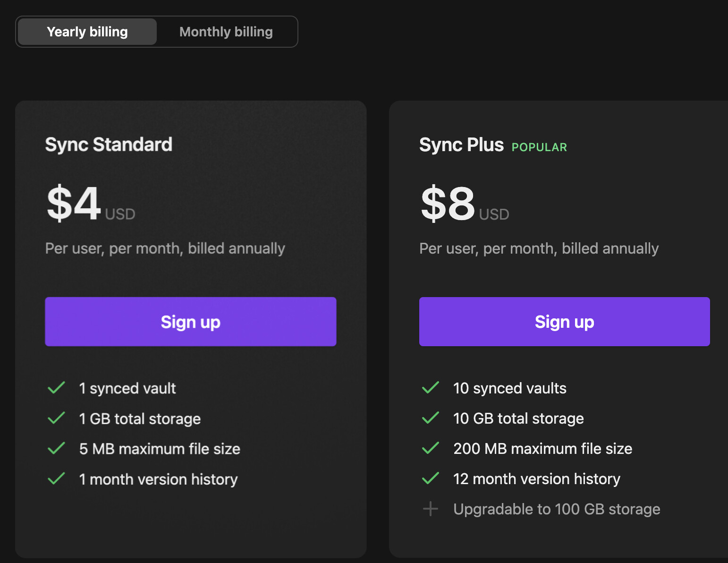
Task: Click checkmark beside 5 MB maximum file size
Action: tap(57, 448)
